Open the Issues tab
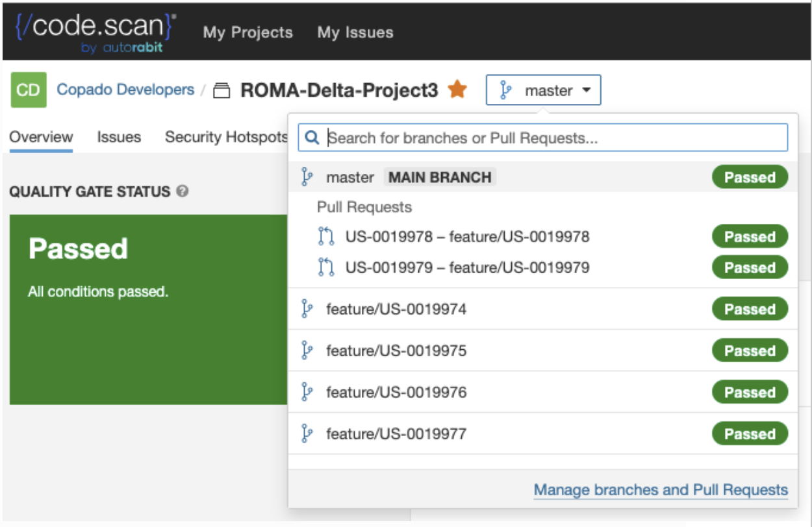Viewport: 812px width, 527px height. tap(119, 137)
